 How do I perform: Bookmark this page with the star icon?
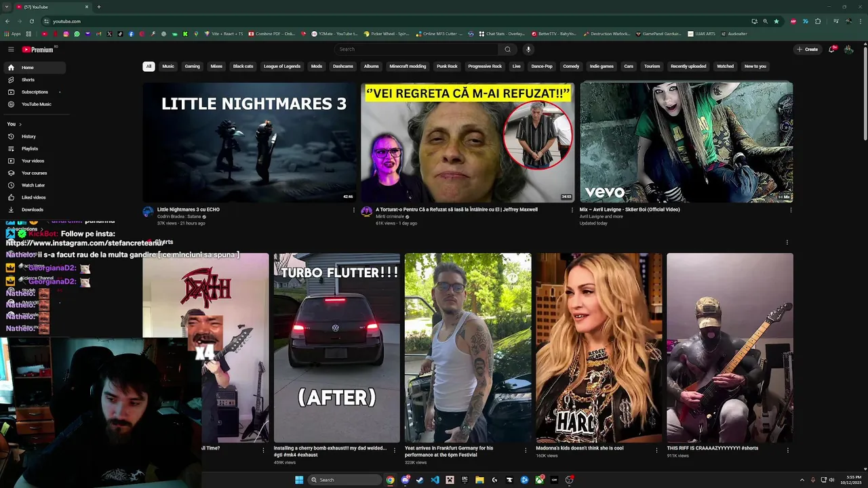pyautogui.click(x=776, y=21)
